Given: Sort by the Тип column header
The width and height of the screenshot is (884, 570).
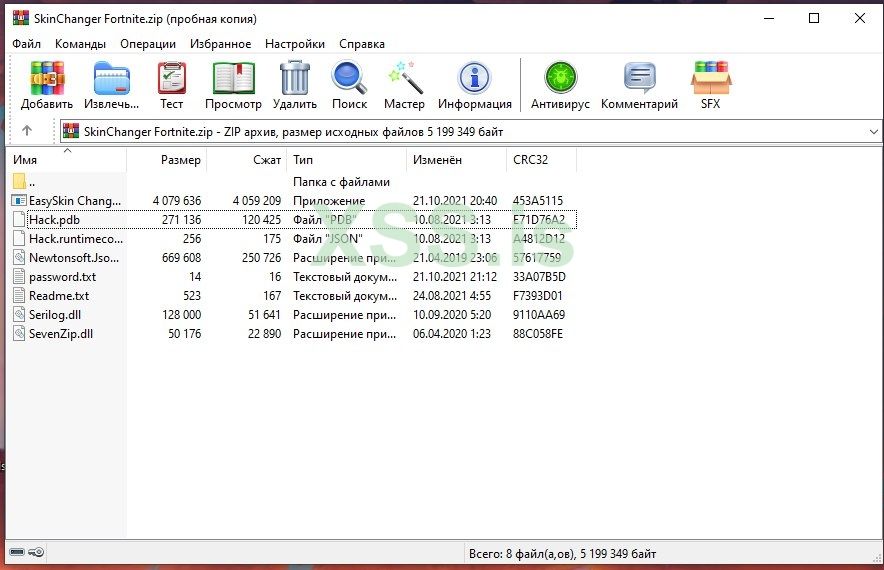Looking at the screenshot, I should 346,160.
